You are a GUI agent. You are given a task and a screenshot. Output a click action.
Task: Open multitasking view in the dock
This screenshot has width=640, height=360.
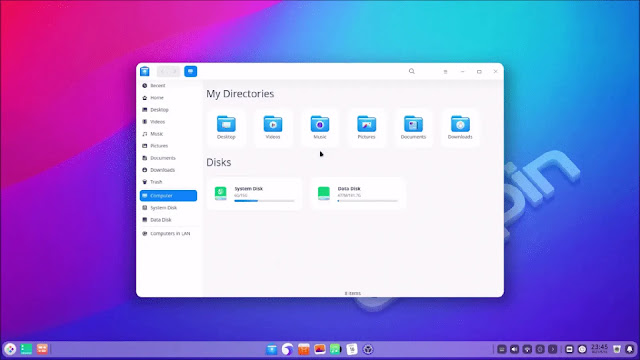pyautogui.click(x=42, y=349)
